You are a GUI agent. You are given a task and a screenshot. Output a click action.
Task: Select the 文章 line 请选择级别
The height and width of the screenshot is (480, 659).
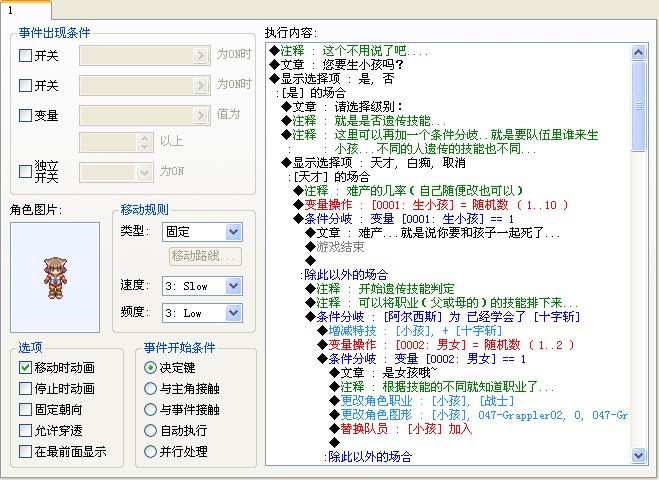pyautogui.click(x=342, y=107)
